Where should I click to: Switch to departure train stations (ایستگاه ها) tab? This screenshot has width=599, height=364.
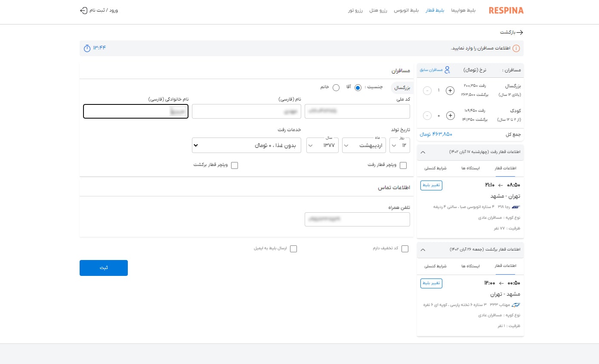(470, 168)
